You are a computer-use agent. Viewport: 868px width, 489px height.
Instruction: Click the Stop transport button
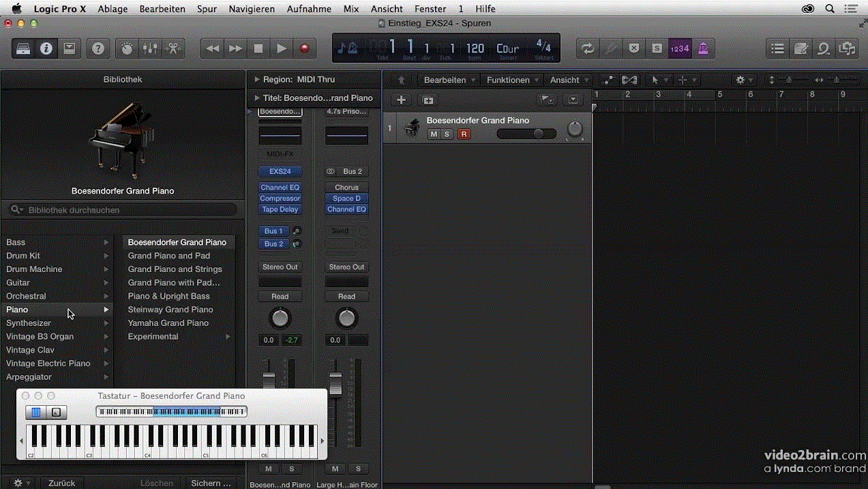tap(258, 48)
